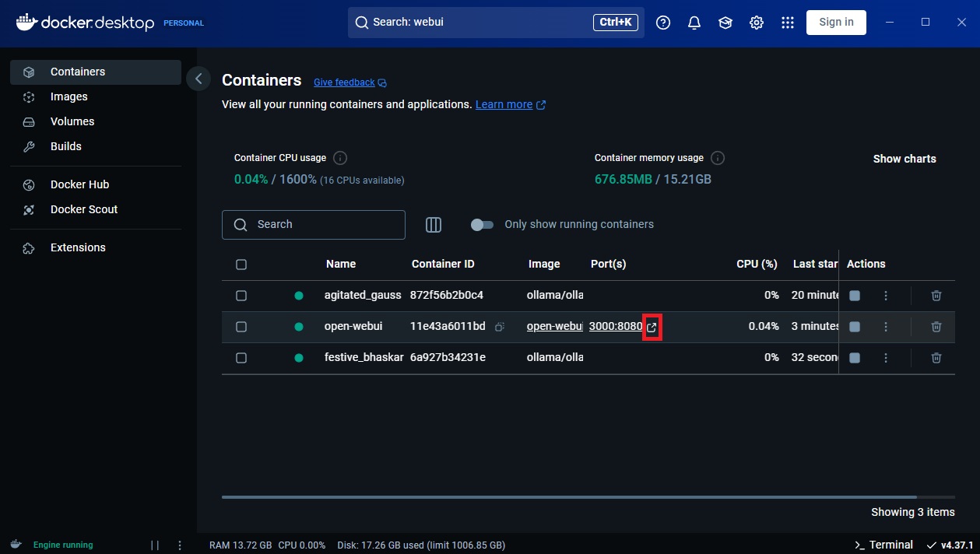980x554 pixels.
Task: Open the open-webui image link
Action: pos(555,327)
